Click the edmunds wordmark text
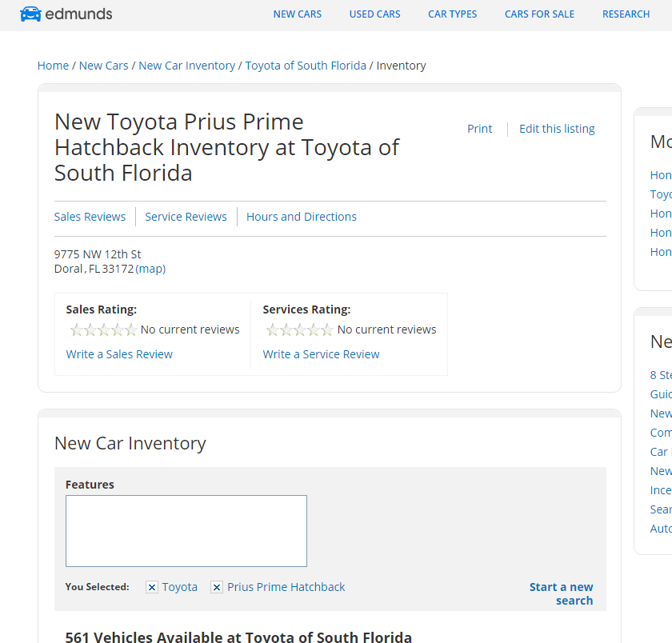Viewport: 672px width, 643px height. [x=78, y=14]
